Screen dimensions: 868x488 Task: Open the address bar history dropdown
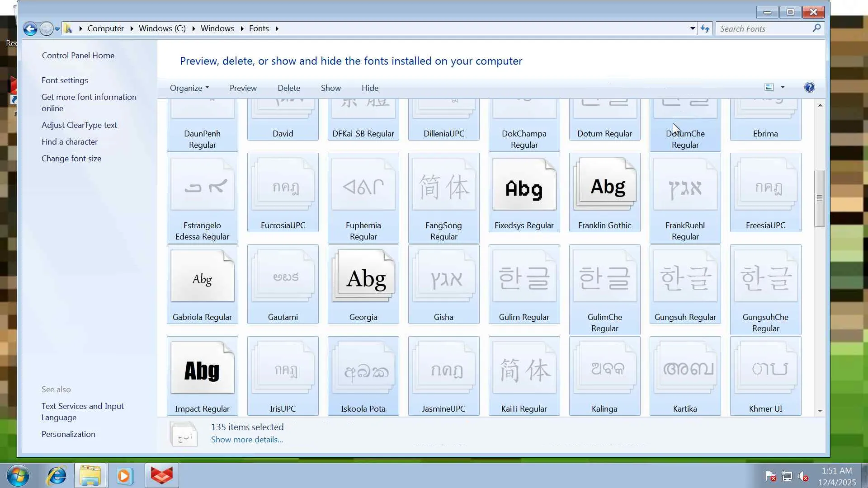tap(692, 28)
